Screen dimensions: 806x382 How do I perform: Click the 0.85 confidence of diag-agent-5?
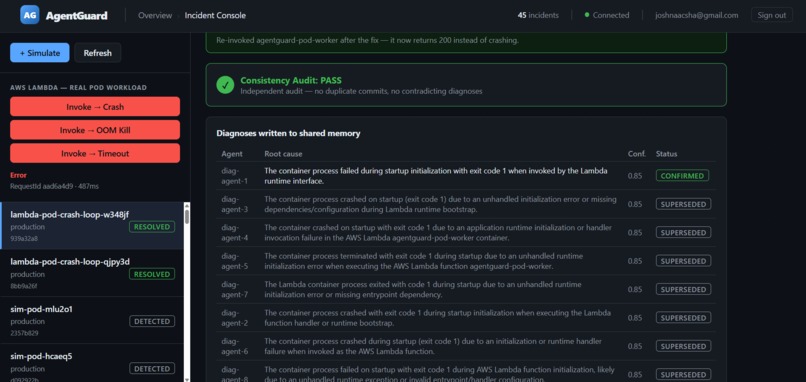pos(635,261)
